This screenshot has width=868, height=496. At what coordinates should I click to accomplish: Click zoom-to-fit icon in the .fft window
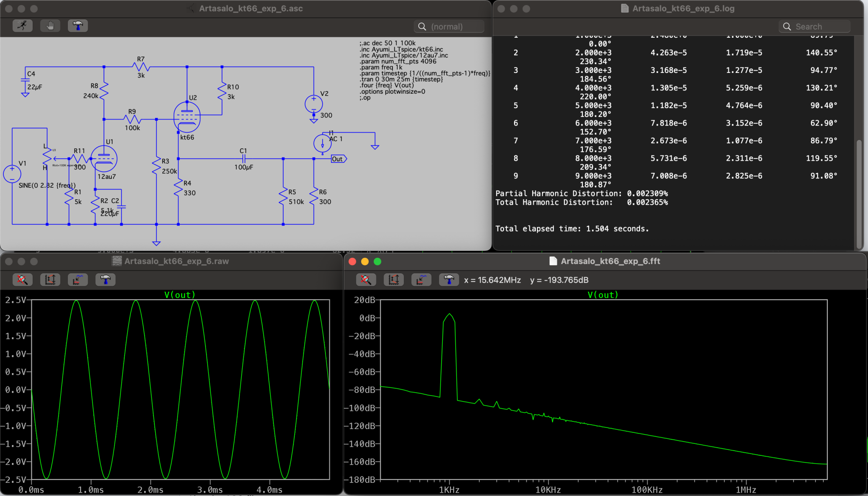366,280
